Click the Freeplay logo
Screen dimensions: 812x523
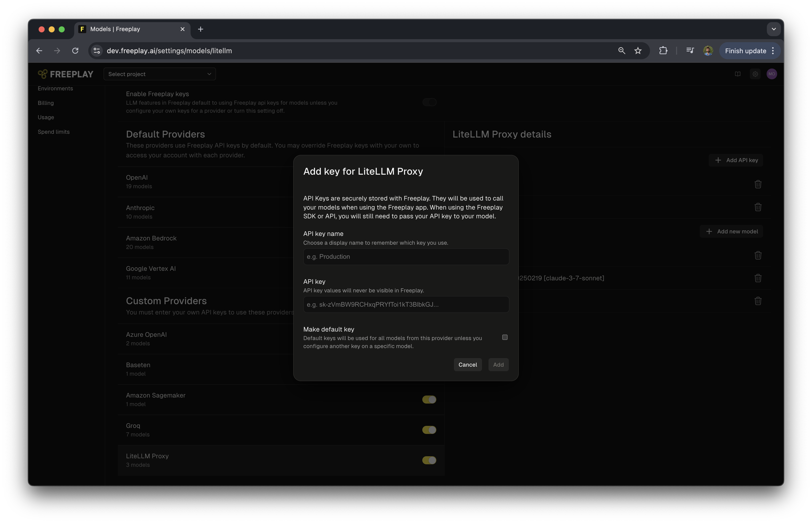[x=65, y=74]
